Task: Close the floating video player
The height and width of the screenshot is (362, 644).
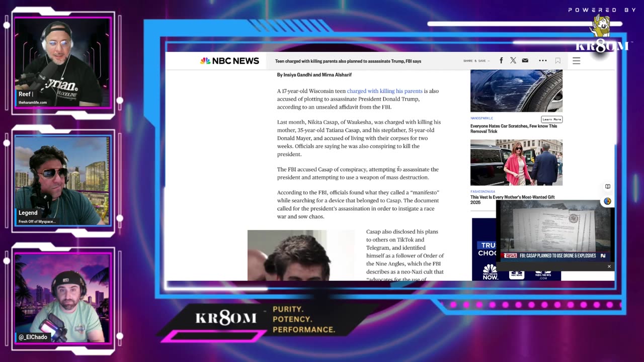Action: pos(609,266)
